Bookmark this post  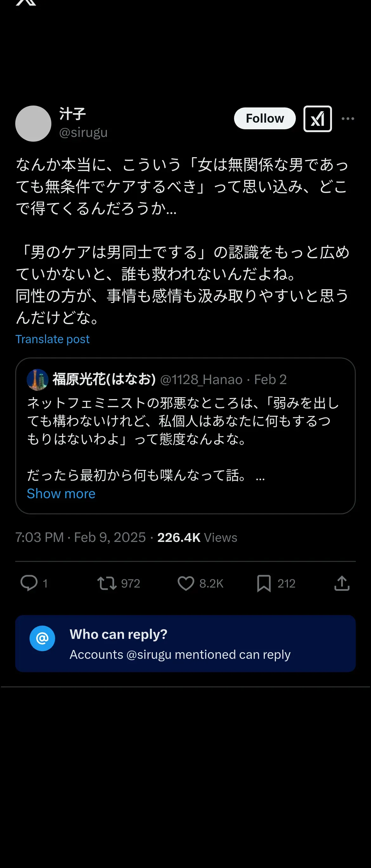(264, 583)
